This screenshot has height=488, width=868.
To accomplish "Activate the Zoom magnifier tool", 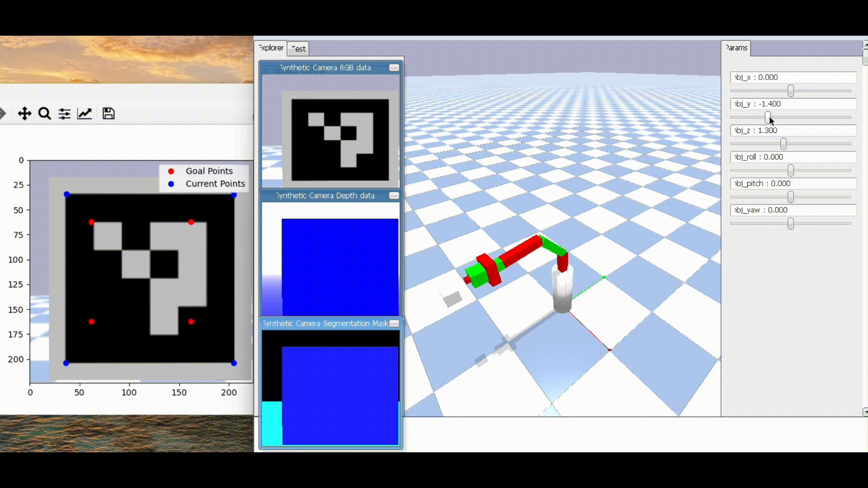I will coord(44,113).
